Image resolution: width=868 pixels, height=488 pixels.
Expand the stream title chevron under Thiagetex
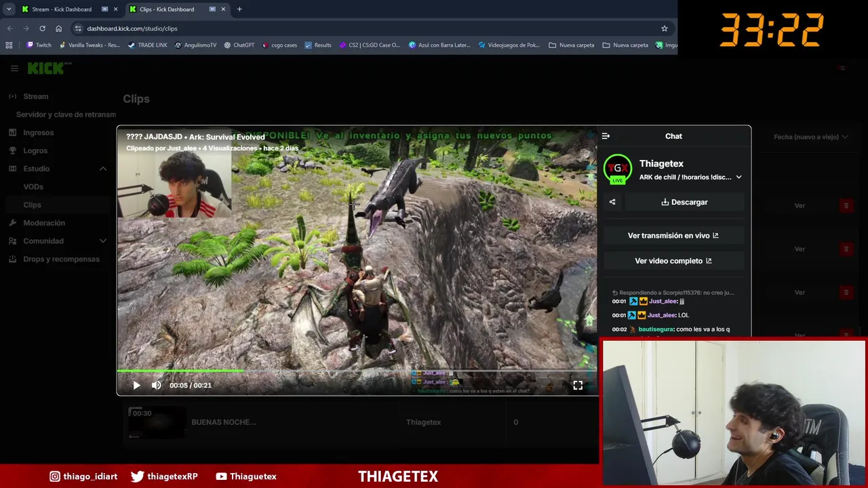pyautogui.click(x=738, y=178)
